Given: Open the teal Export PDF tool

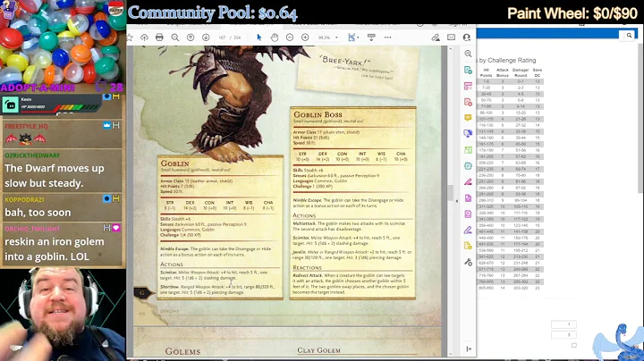Looking at the screenshot, I should (468, 71).
